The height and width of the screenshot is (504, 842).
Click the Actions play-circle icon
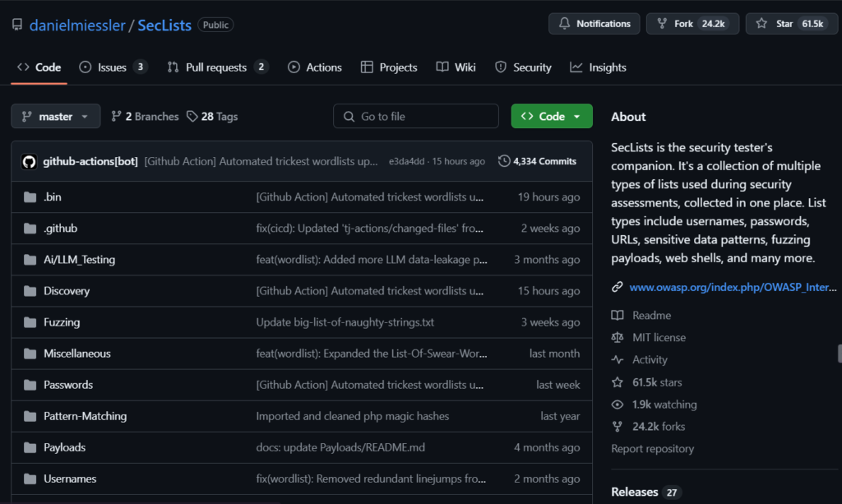pos(294,67)
